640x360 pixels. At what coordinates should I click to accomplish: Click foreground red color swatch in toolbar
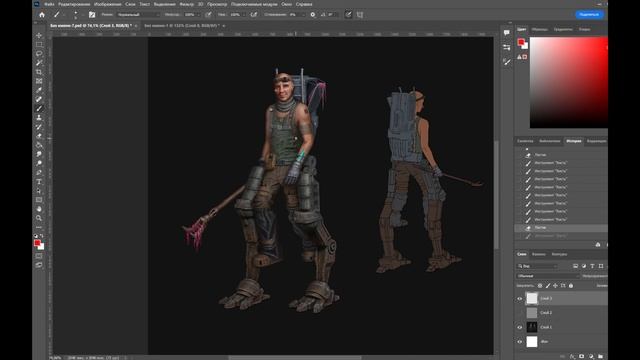point(37,243)
